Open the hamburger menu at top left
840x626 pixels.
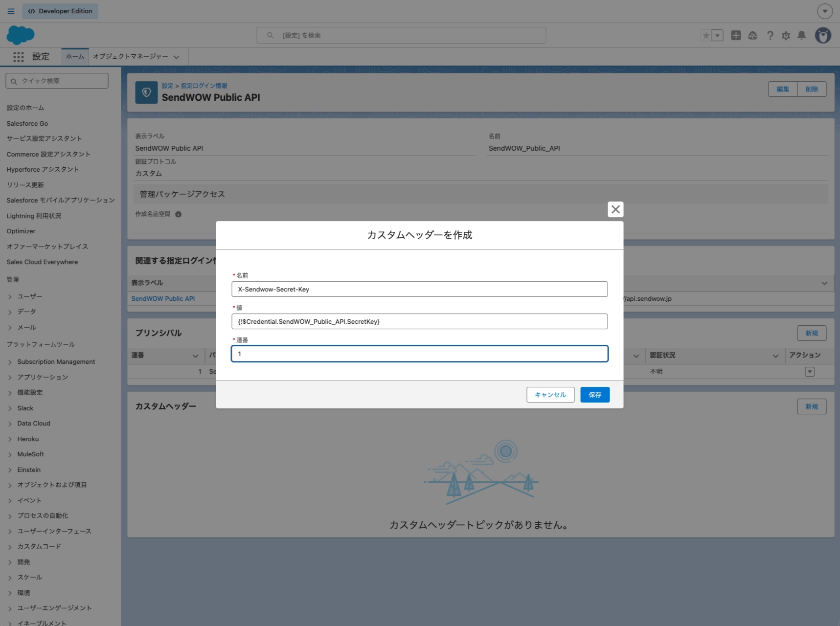[x=11, y=11]
